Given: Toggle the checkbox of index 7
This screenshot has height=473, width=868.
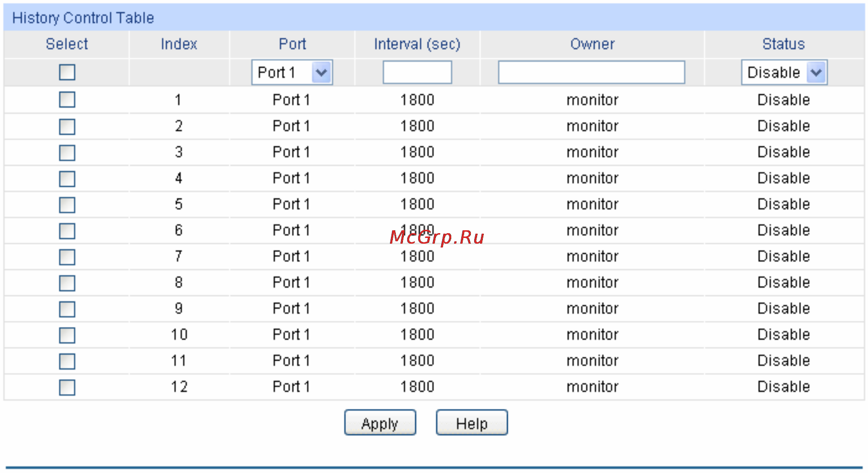Looking at the screenshot, I should click(67, 257).
